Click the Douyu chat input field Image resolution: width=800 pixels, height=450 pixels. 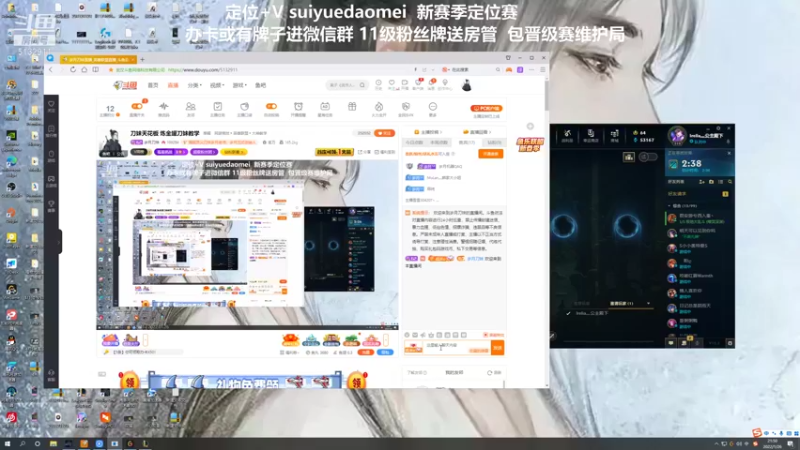(x=457, y=345)
